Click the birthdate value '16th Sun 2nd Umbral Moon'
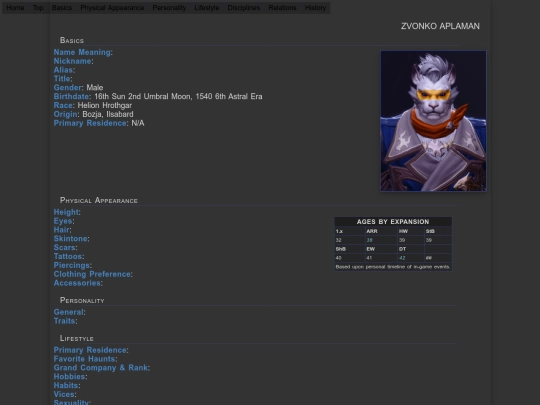 143,97
